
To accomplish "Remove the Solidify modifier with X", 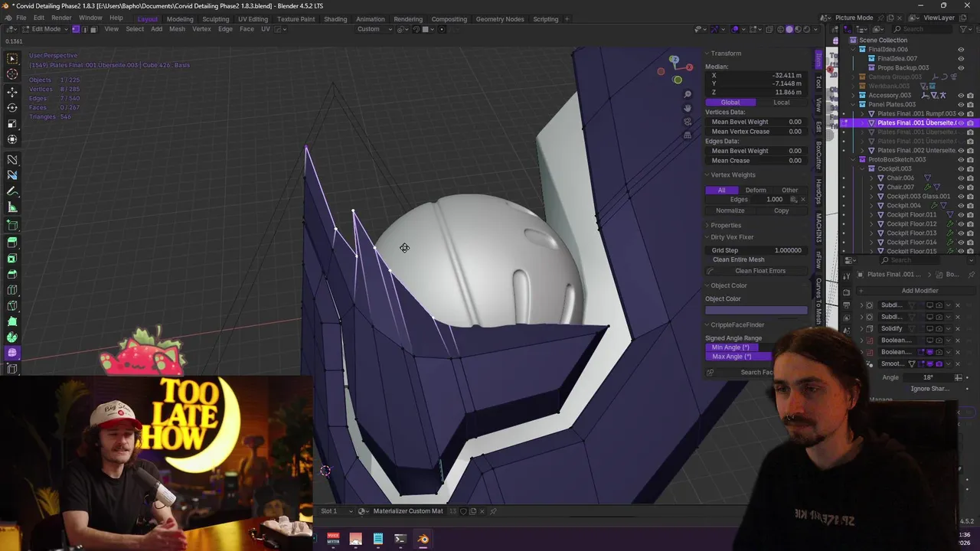I will pos(957,328).
